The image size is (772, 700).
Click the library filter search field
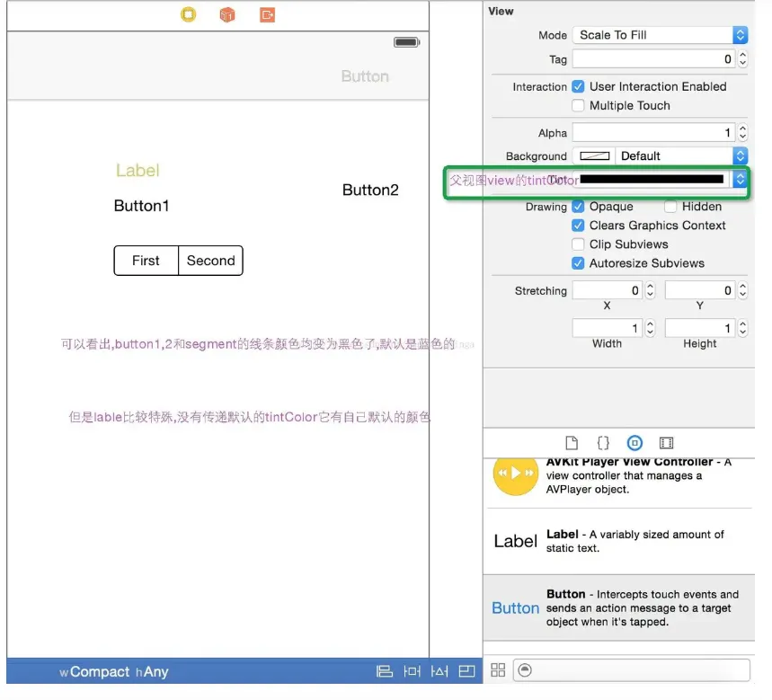[632, 670]
